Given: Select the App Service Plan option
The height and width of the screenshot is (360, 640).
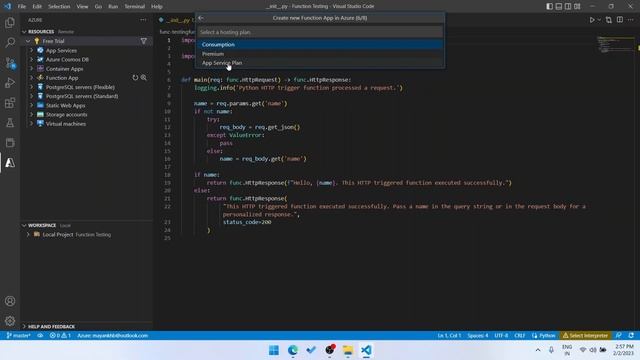Looking at the screenshot, I should coord(320,63).
